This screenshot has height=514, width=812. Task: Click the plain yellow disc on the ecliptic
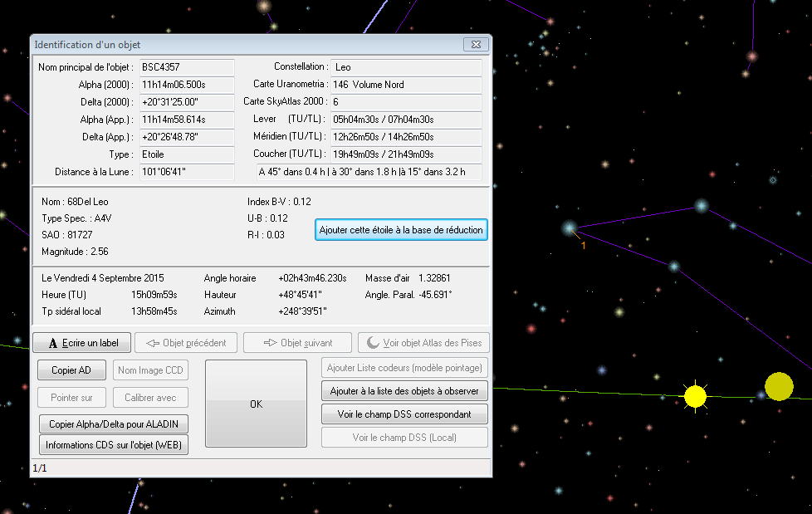779,387
